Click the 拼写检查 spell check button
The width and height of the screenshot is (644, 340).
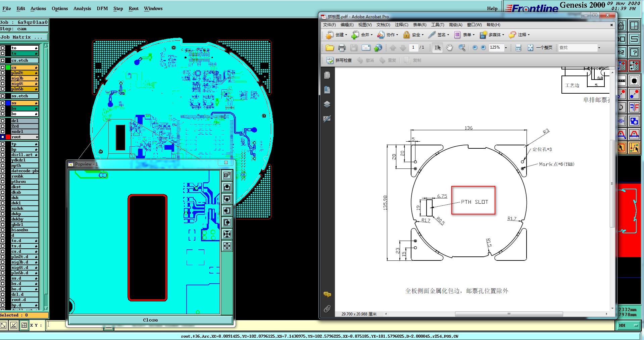point(339,60)
